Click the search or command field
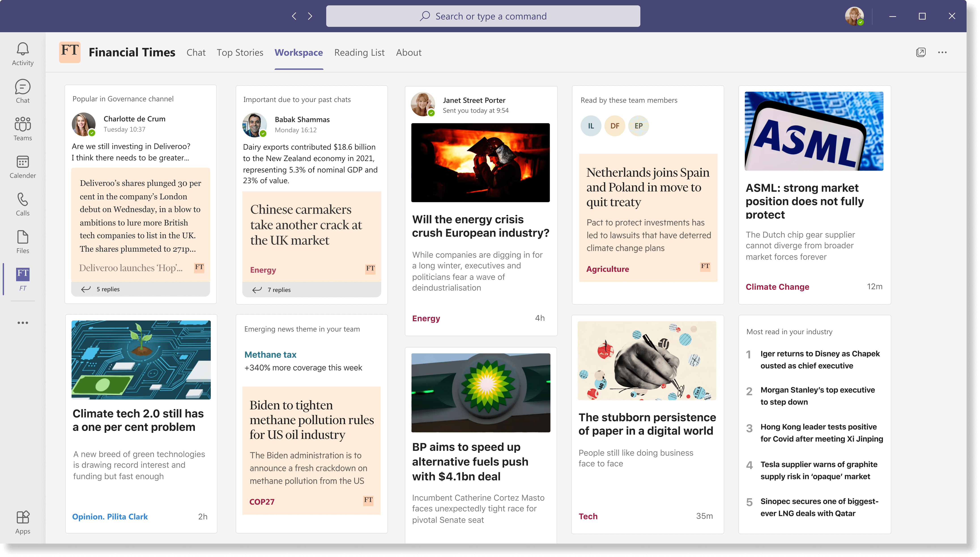Image resolution: width=980 pixels, height=557 pixels. click(x=483, y=16)
